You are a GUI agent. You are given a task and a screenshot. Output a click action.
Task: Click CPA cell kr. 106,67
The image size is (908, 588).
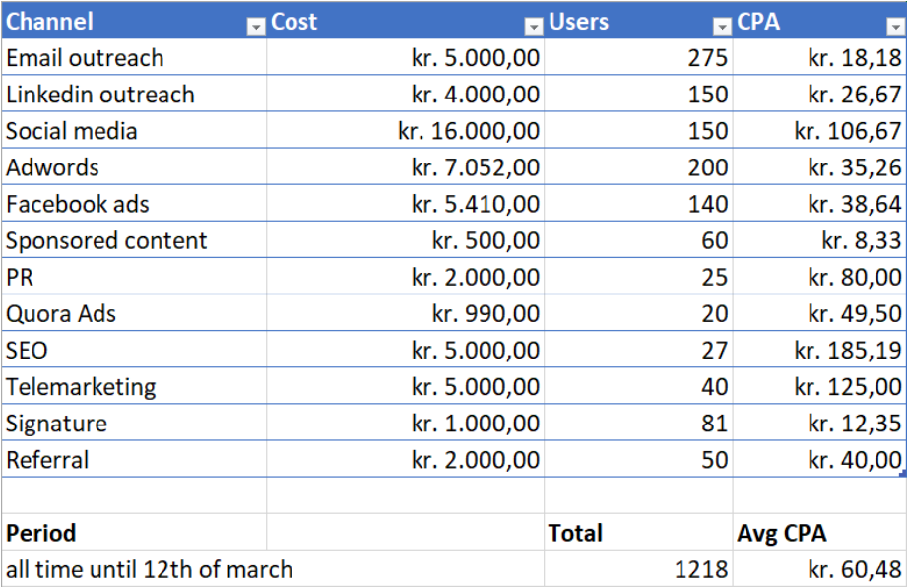(x=819, y=130)
